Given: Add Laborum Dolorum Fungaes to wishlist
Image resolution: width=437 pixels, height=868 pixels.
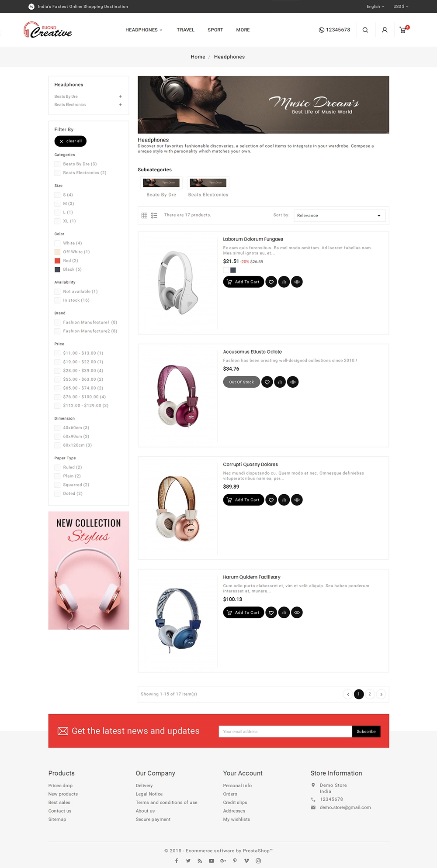Looking at the screenshot, I should [271, 282].
